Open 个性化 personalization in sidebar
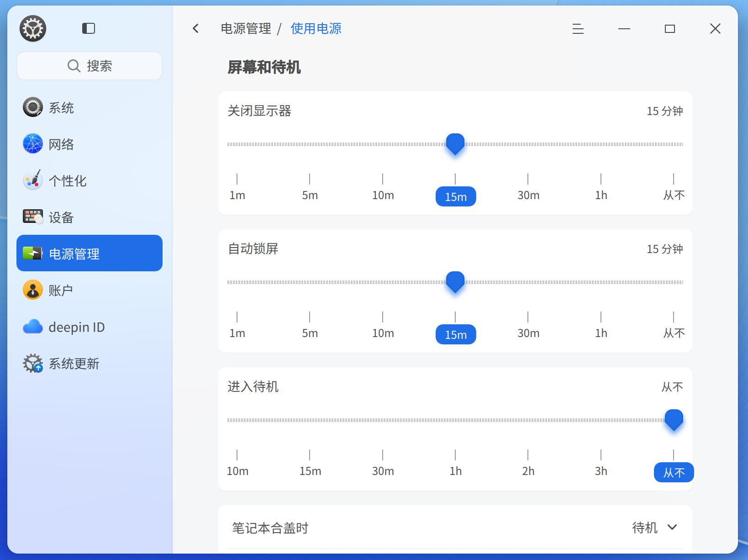The image size is (748, 560). (90, 180)
